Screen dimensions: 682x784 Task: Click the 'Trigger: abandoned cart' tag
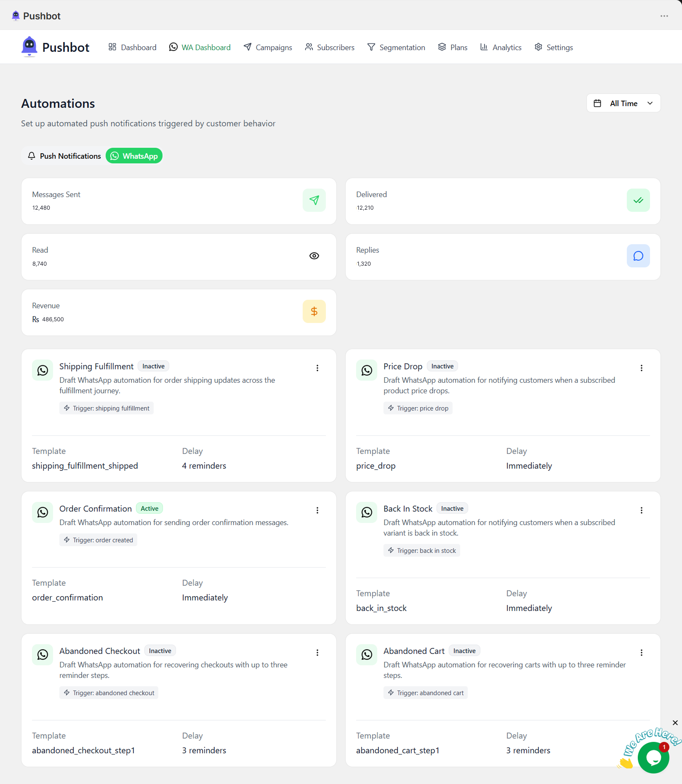(426, 693)
